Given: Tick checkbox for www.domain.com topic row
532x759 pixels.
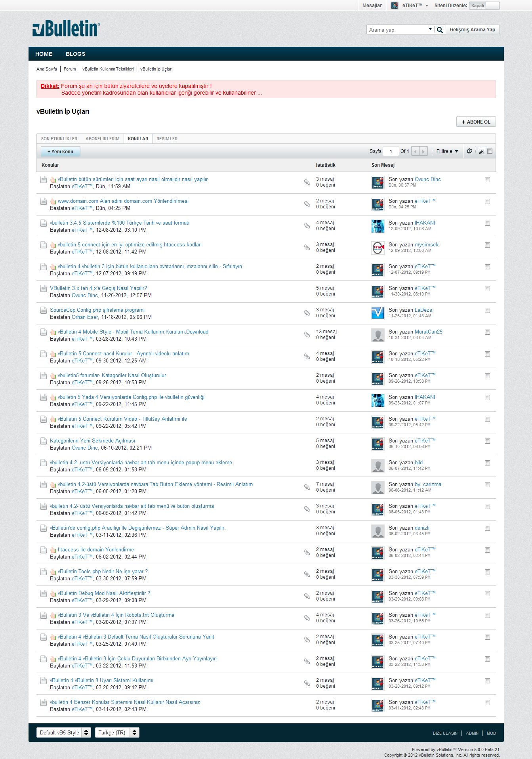Looking at the screenshot, I should pos(487,202).
